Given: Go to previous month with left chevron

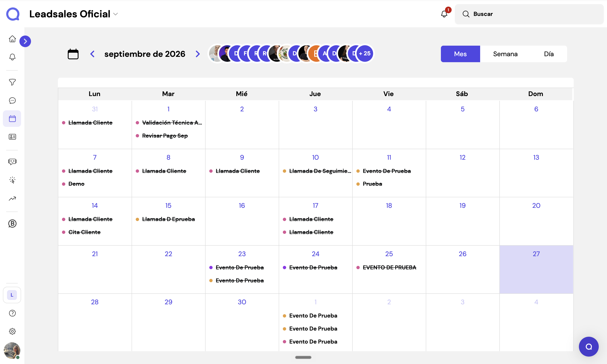Looking at the screenshot, I should 93,54.
